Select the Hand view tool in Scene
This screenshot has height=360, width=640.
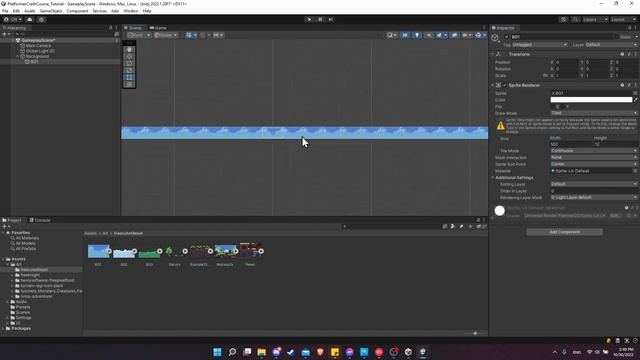[129, 49]
